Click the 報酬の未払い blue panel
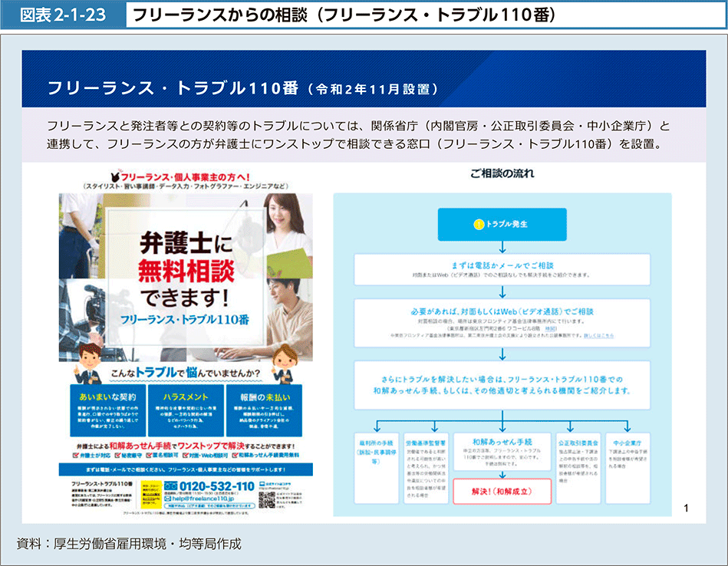 265,410
